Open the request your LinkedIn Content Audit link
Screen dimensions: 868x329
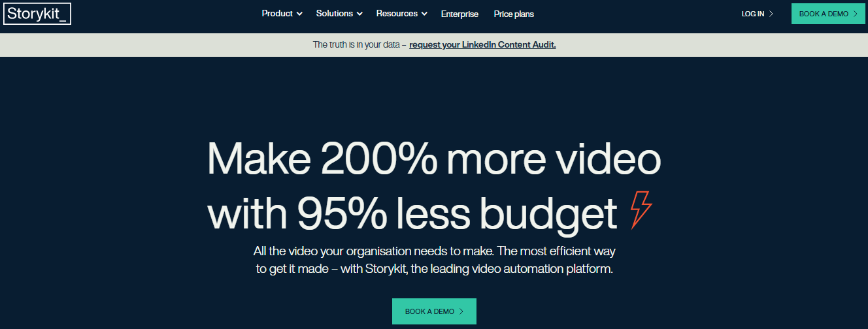click(x=482, y=45)
